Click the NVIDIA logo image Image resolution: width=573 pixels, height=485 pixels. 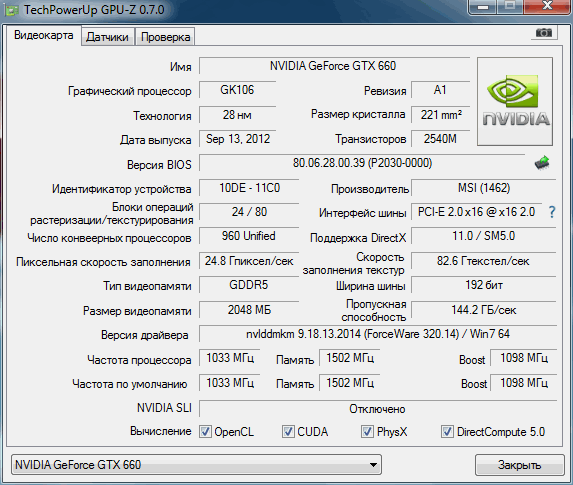click(x=515, y=101)
